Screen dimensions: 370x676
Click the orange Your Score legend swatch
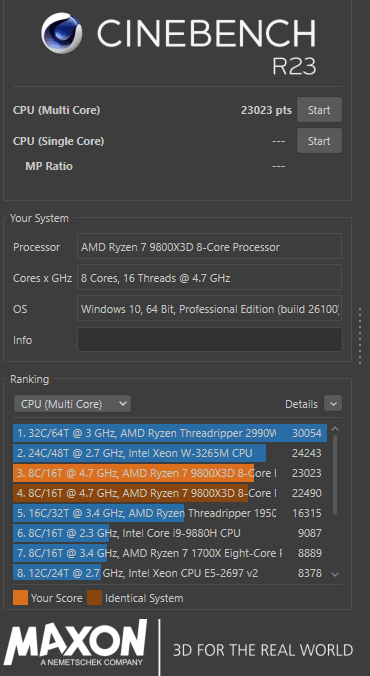click(x=20, y=598)
